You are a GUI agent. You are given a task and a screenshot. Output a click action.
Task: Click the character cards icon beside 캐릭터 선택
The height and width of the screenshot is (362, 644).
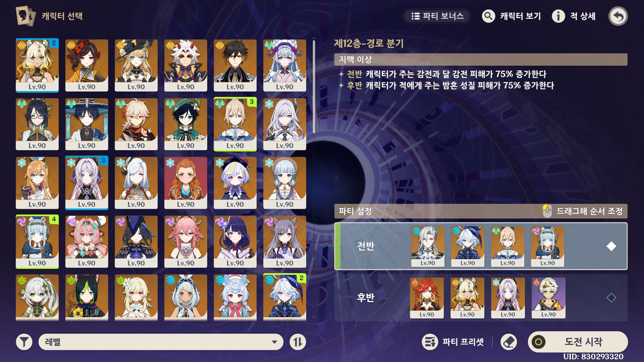25,16
